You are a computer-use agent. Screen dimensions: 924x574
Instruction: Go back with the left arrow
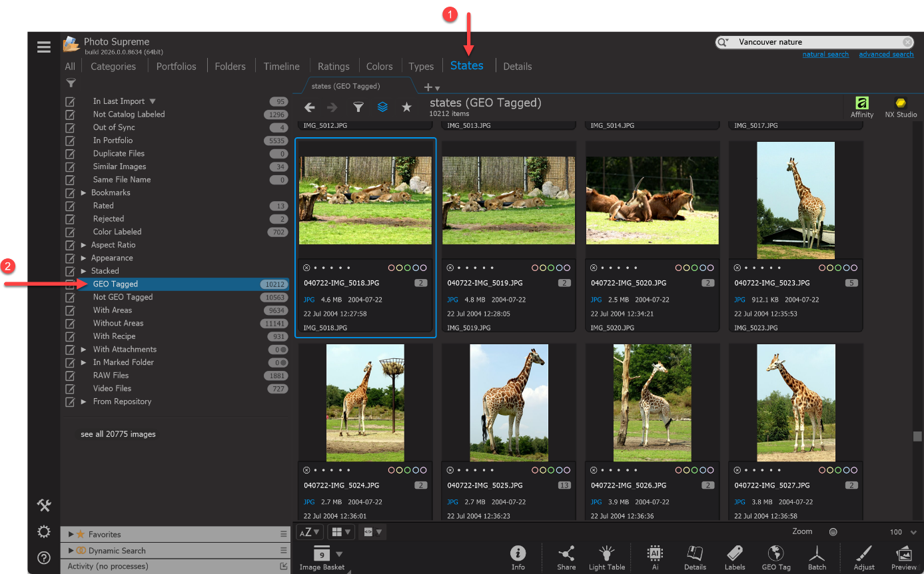309,107
